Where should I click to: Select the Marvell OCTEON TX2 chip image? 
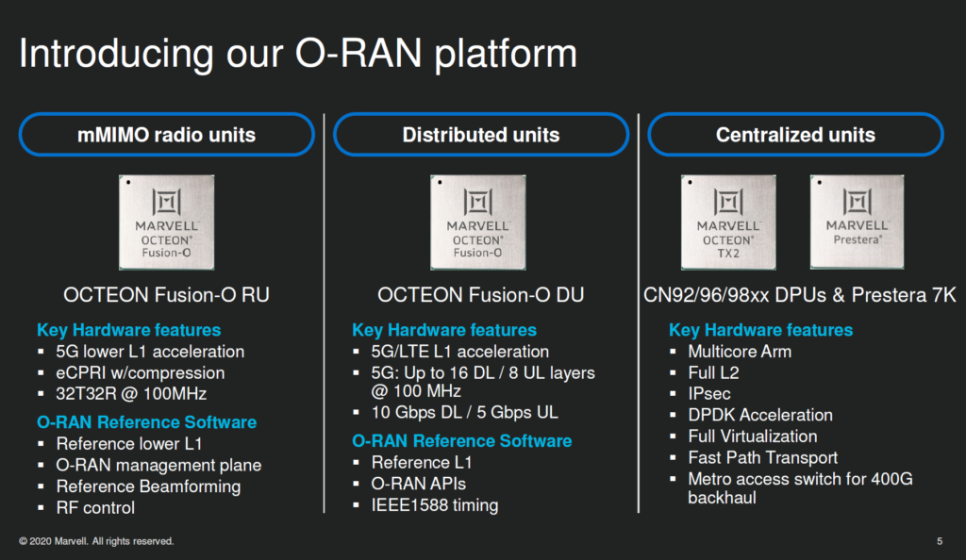[x=729, y=222]
